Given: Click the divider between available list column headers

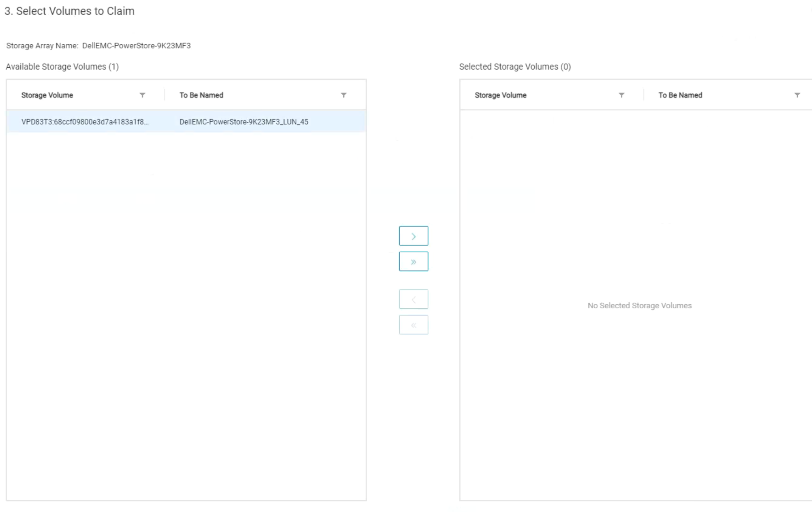Looking at the screenshot, I should click(165, 95).
